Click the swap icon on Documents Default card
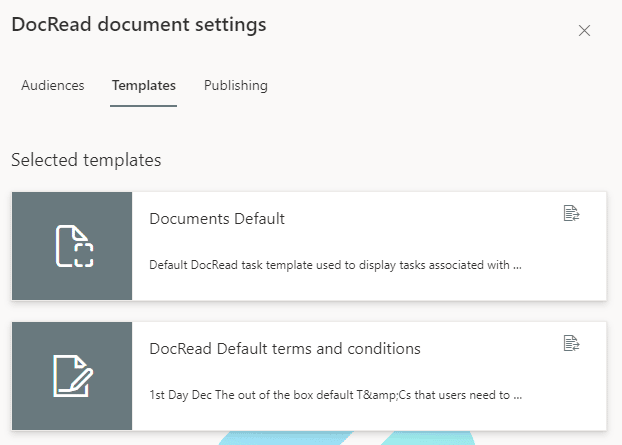The width and height of the screenshot is (622, 445). [572, 213]
